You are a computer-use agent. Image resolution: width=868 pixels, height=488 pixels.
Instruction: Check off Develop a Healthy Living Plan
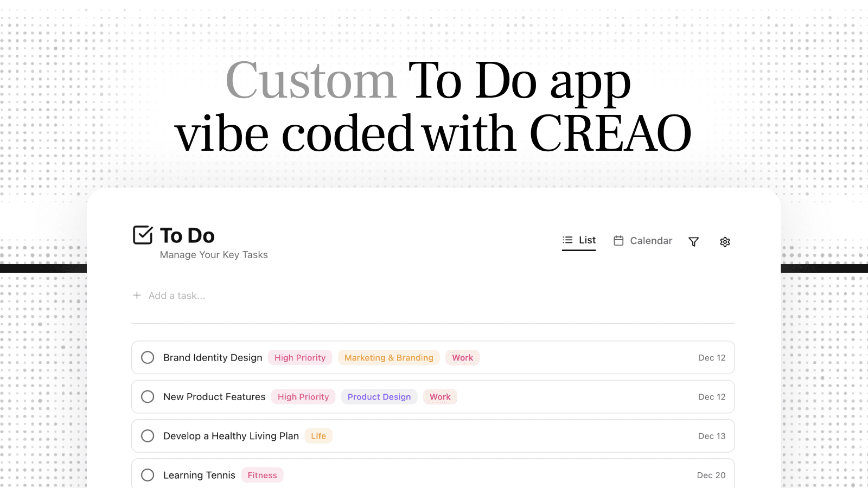click(148, 436)
